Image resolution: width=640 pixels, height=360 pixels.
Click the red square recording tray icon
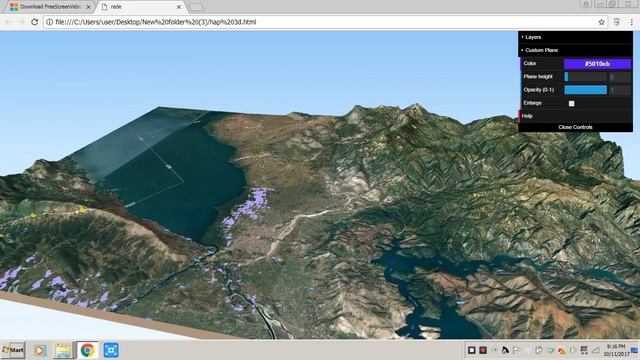click(483, 350)
